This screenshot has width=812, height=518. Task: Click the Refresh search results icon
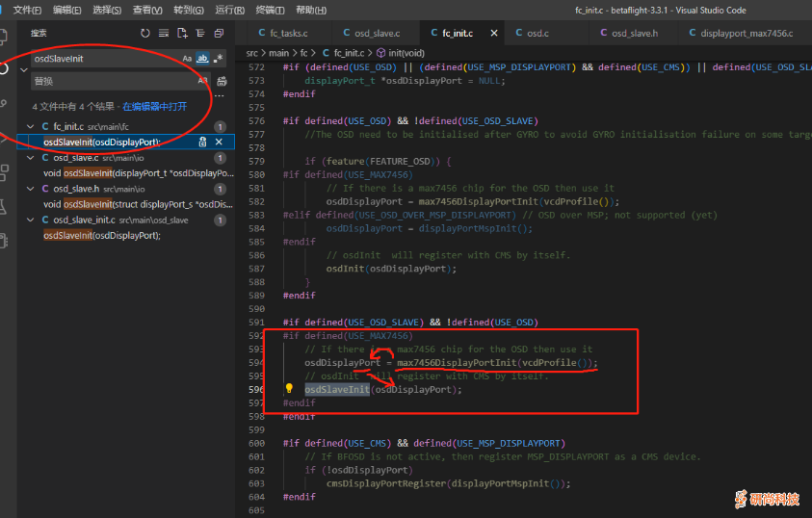pos(145,33)
